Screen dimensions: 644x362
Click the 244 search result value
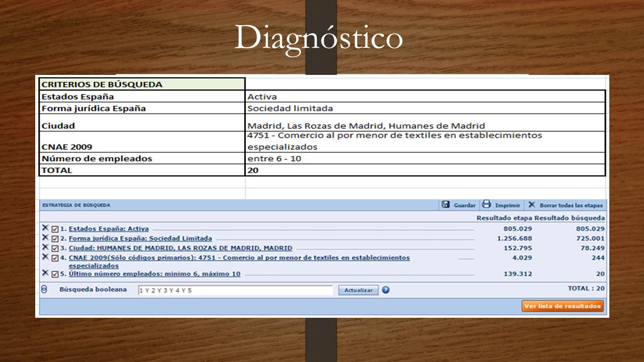pyautogui.click(x=599, y=257)
